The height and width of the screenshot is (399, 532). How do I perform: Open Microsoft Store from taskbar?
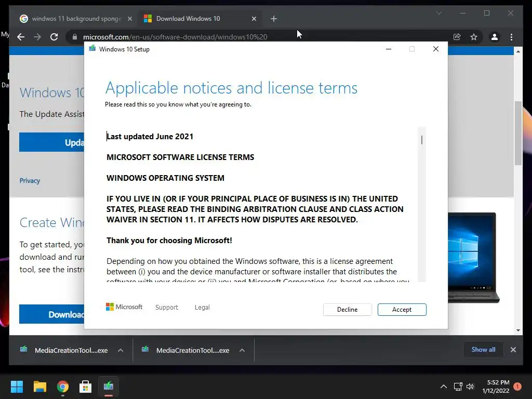pyautogui.click(x=86, y=387)
